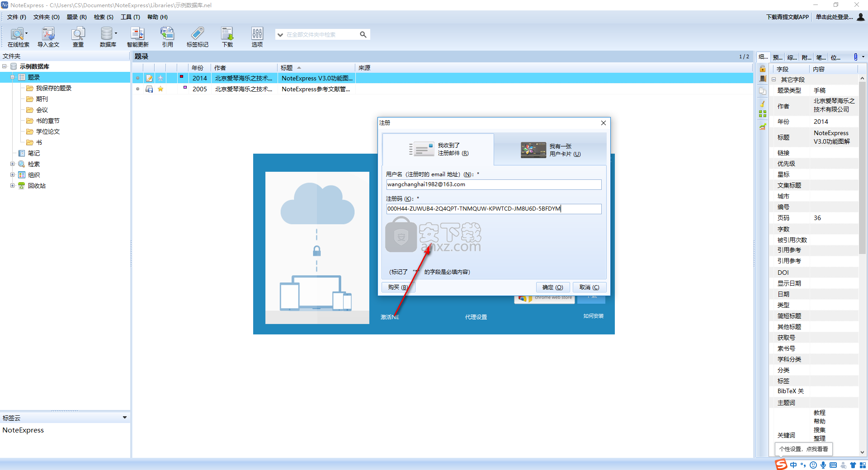Click the 标签标记 tag mark icon
The width and height of the screenshot is (868, 470).
coord(198,37)
